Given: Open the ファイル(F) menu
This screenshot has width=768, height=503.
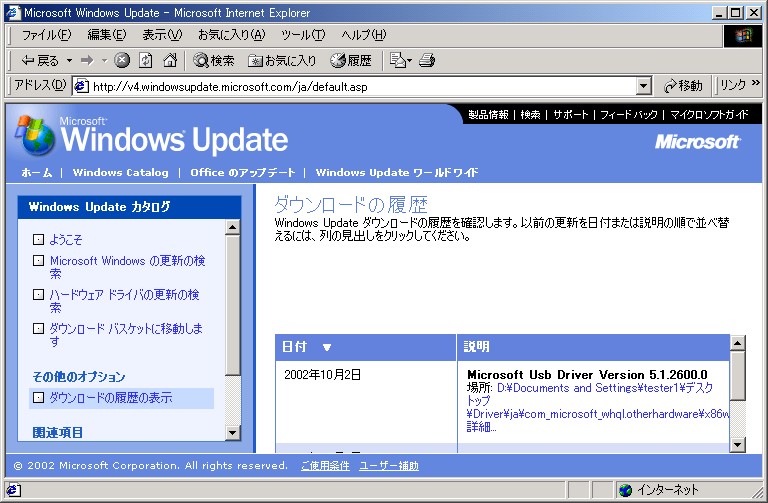Looking at the screenshot, I should point(47,35).
